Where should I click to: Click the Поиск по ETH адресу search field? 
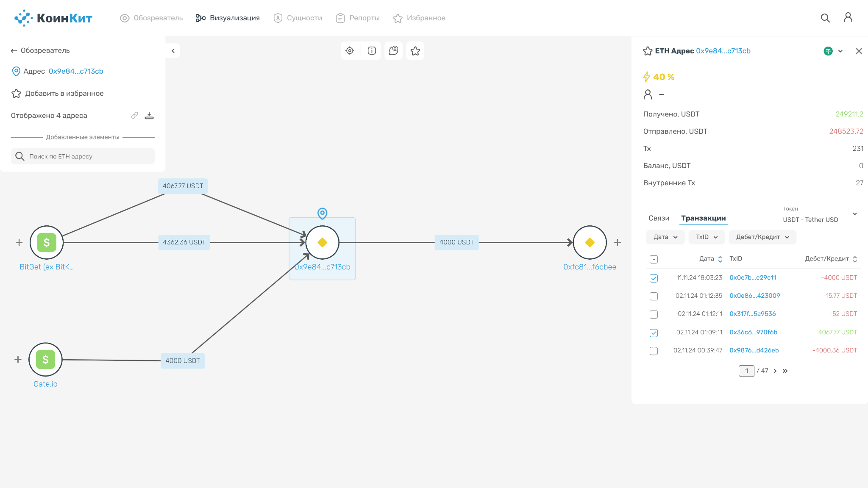tap(83, 156)
